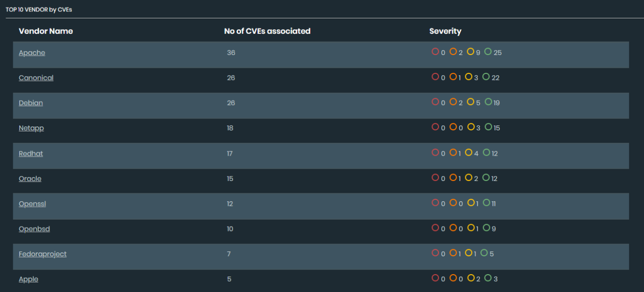Click Apache's red critical severity circle

pos(435,52)
